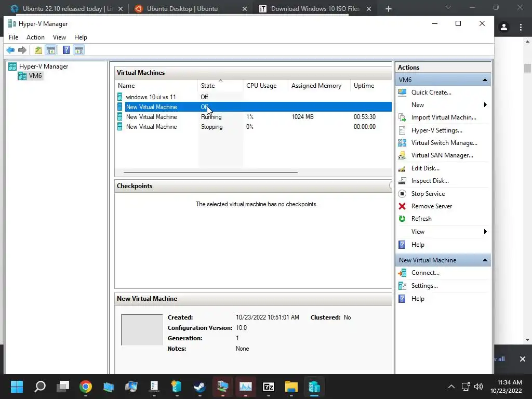Click the Virtual SAN Manager icon

point(402,155)
